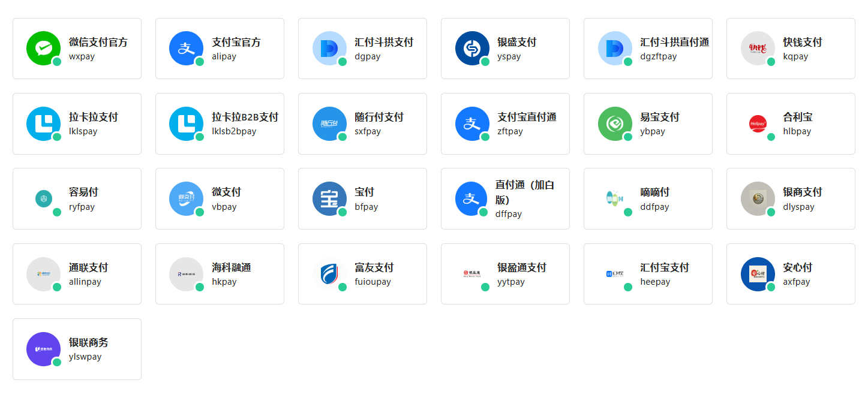
Task: Click the hkpay gray logo icon
Action: click(x=187, y=274)
